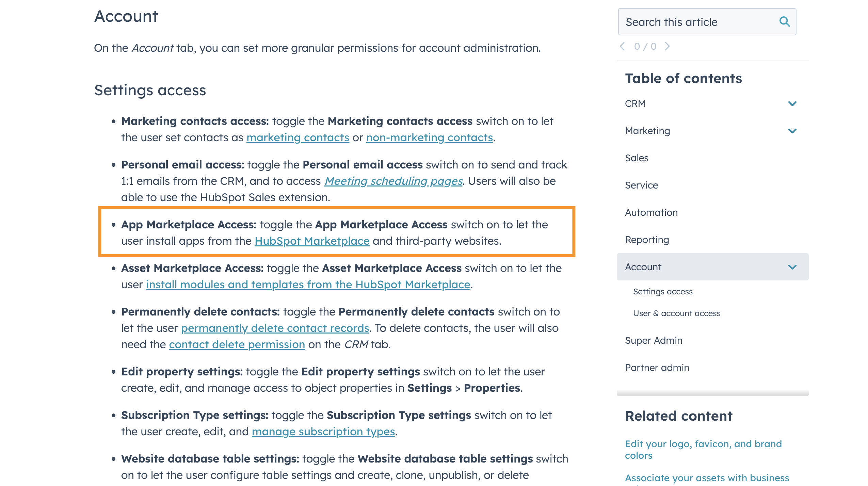Go to next search result arrow
Viewport: 868px width, 486px height.
coord(667,46)
